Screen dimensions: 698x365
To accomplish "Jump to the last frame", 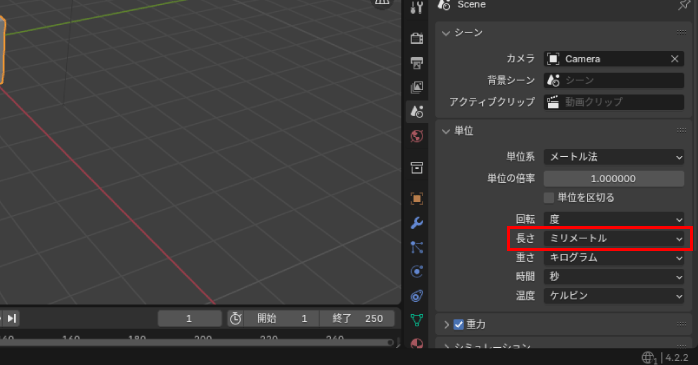I will click(x=12, y=318).
